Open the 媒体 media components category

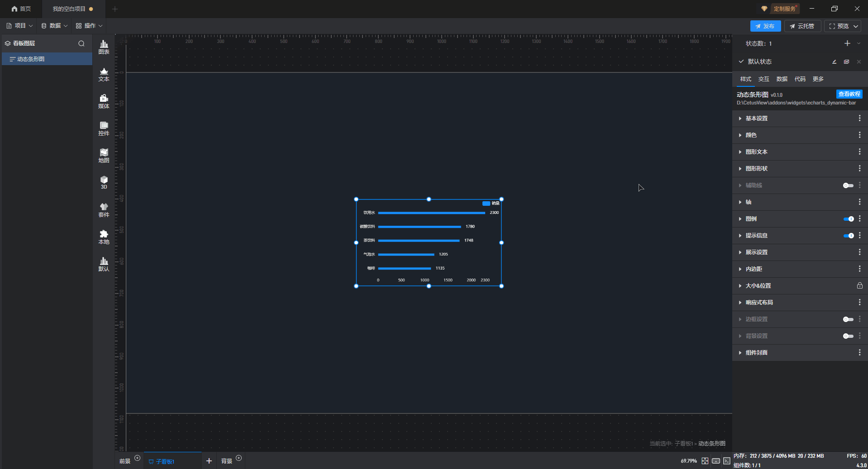click(104, 101)
